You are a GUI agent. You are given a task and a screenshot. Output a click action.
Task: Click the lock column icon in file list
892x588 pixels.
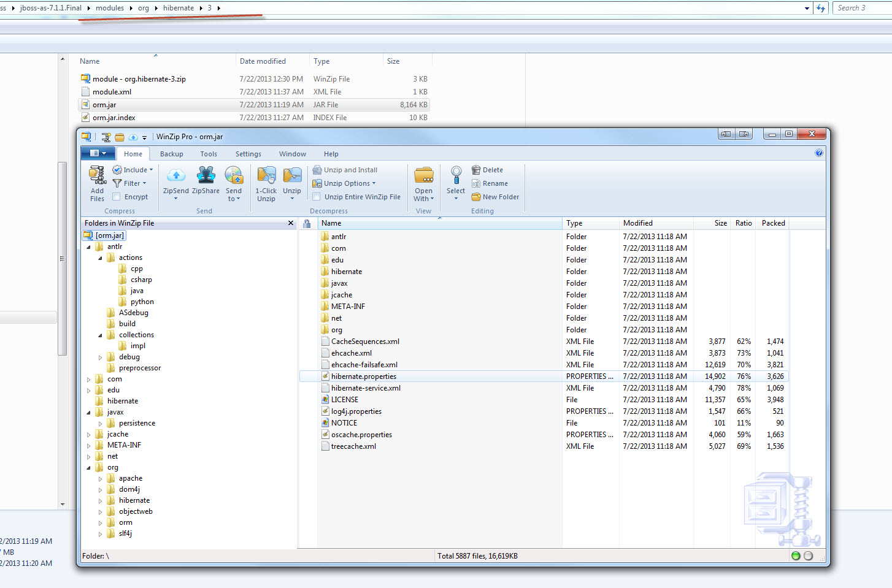(x=307, y=224)
